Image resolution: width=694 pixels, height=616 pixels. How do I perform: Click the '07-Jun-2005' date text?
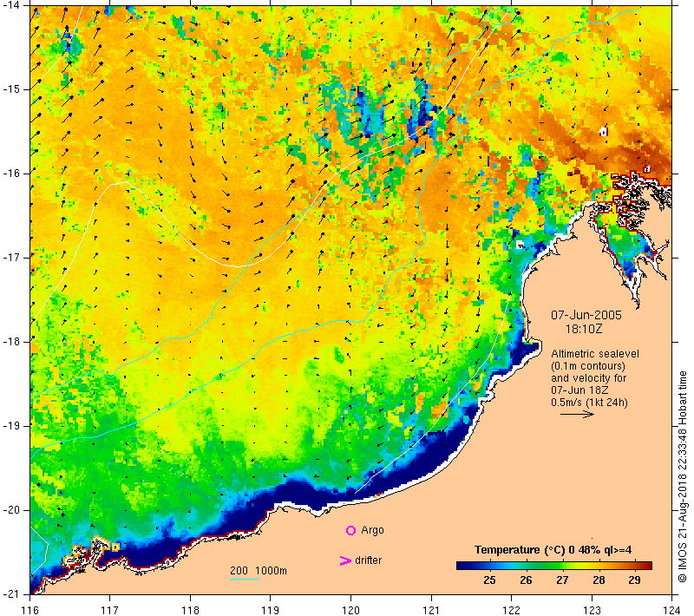[586, 315]
